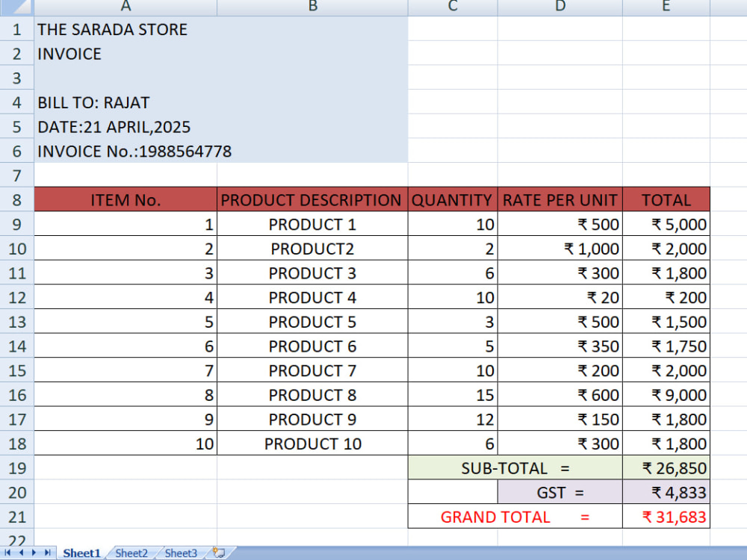Click the RATE PER UNIT header cell
This screenshot has height=560, width=747.
[x=560, y=199]
